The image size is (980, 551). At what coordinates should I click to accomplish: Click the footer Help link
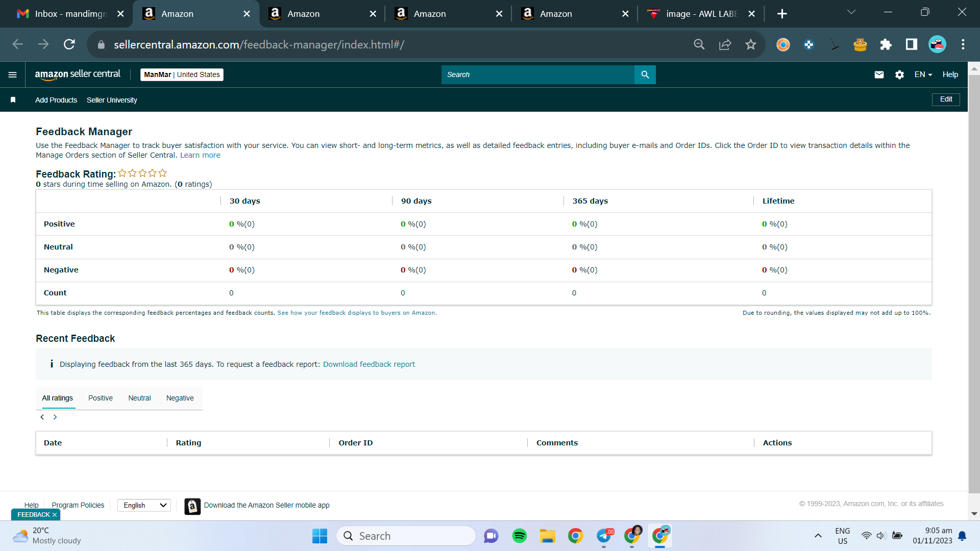31,505
